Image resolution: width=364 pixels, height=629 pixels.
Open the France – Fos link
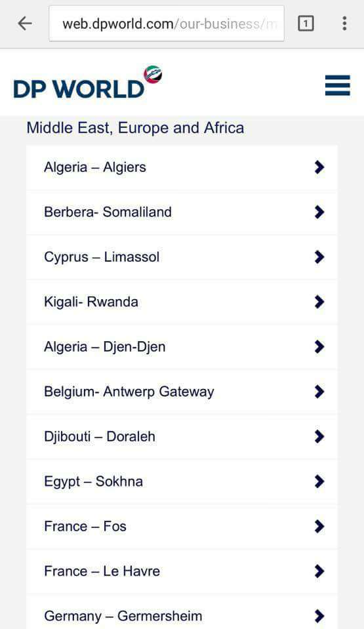point(182,526)
